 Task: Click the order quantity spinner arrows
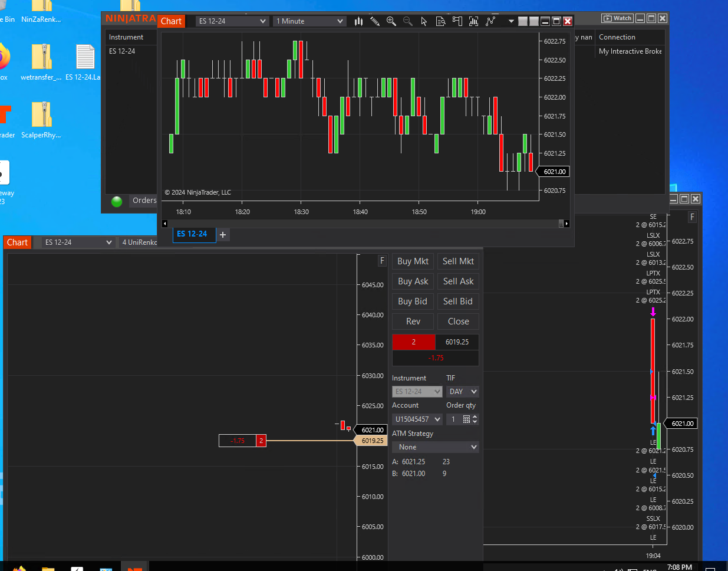click(x=475, y=419)
